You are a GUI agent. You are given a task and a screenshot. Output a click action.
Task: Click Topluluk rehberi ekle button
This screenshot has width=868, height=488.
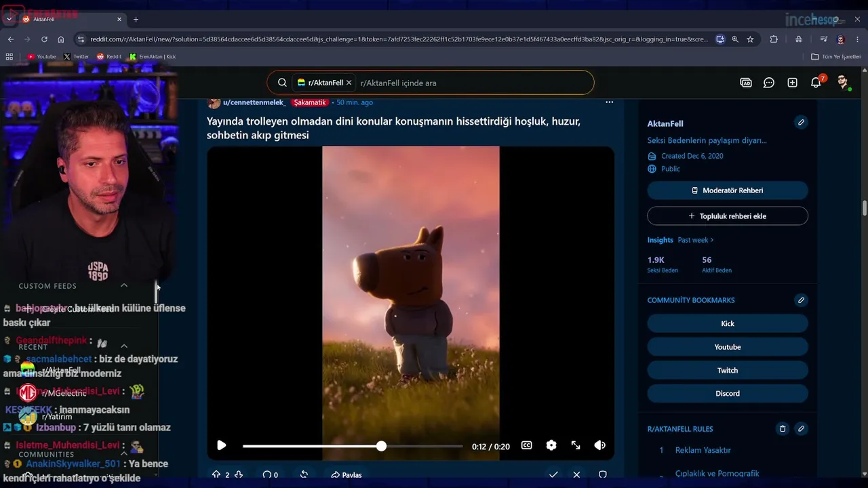point(728,216)
